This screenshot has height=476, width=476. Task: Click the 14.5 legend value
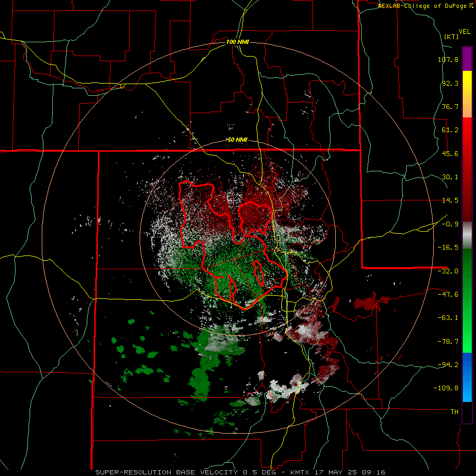[450, 200]
